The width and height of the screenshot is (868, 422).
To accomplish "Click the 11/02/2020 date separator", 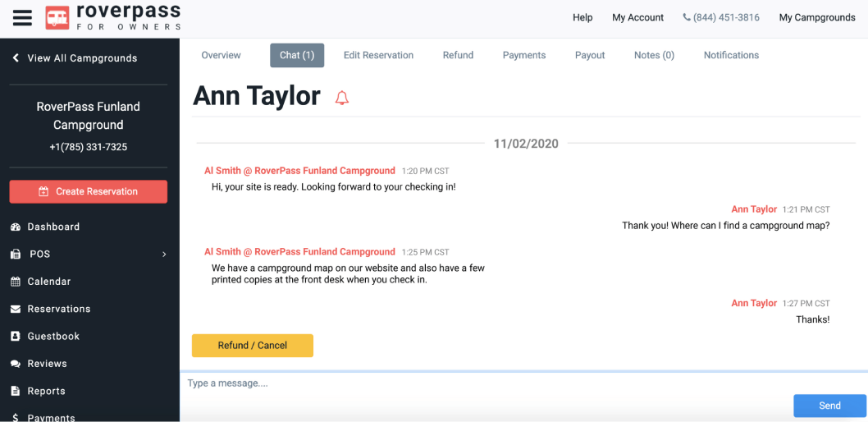I will (x=526, y=144).
